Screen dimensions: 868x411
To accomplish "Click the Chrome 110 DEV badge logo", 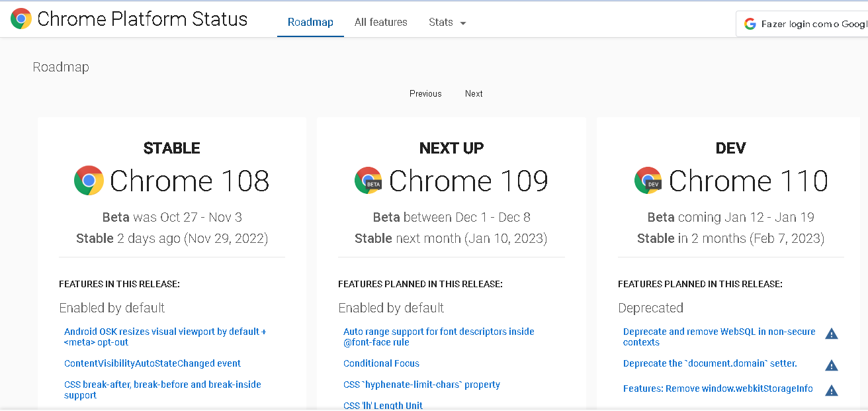I will pos(647,180).
